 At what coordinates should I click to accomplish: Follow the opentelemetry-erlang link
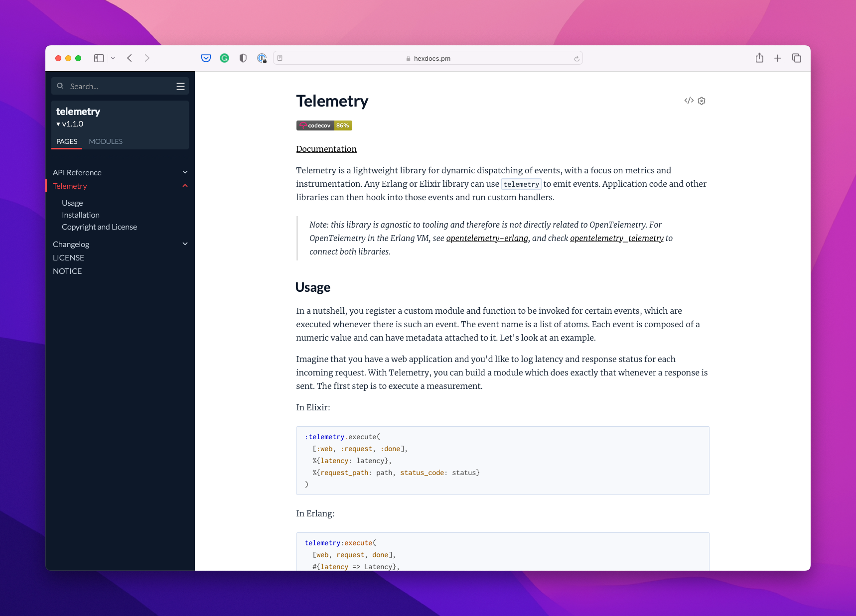click(487, 238)
